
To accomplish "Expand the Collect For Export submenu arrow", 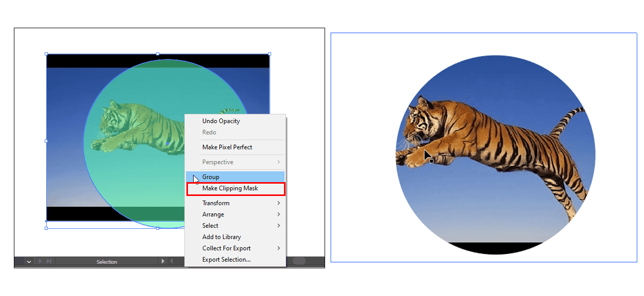I will [x=279, y=248].
